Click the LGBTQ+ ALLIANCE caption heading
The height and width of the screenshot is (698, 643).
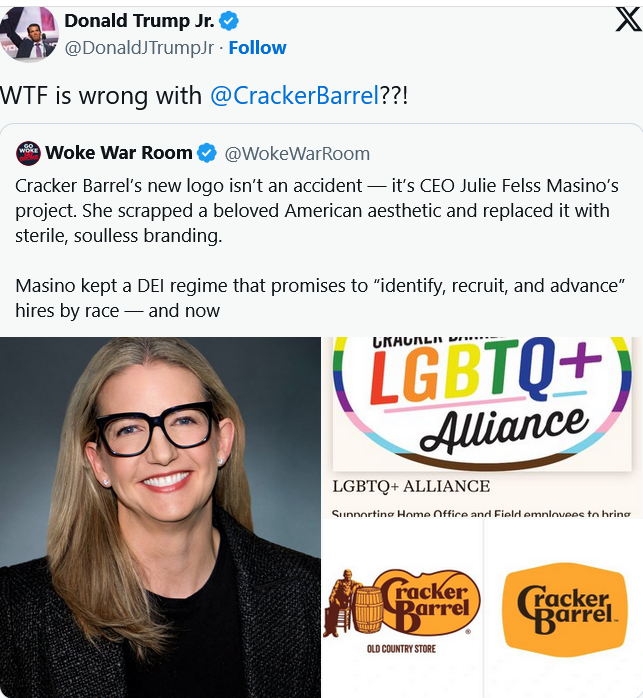411,486
